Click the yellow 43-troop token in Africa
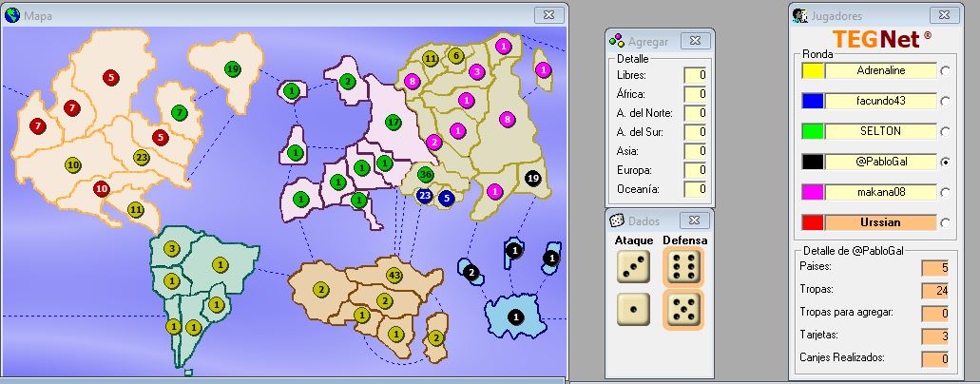The image size is (980, 384). click(x=394, y=276)
